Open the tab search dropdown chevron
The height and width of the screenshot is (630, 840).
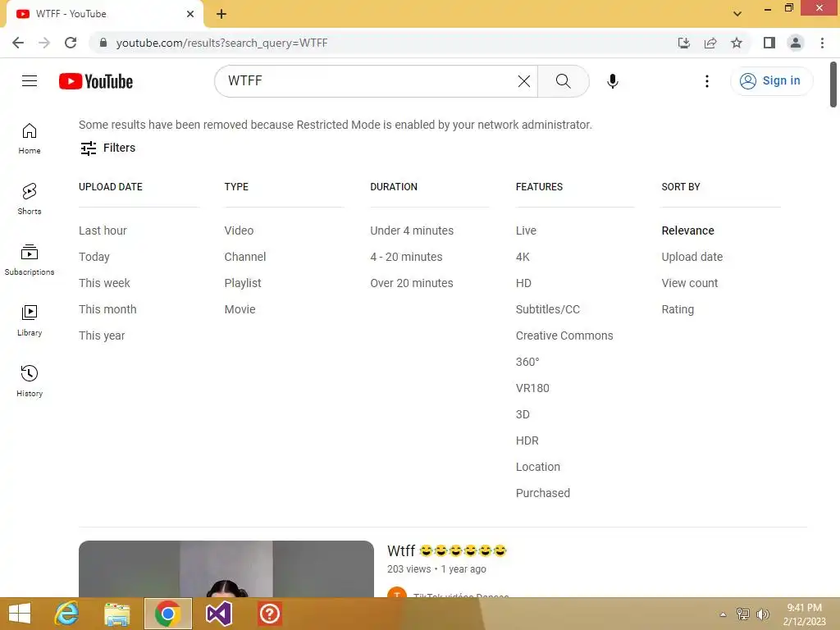pyautogui.click(x=737, y=14)
